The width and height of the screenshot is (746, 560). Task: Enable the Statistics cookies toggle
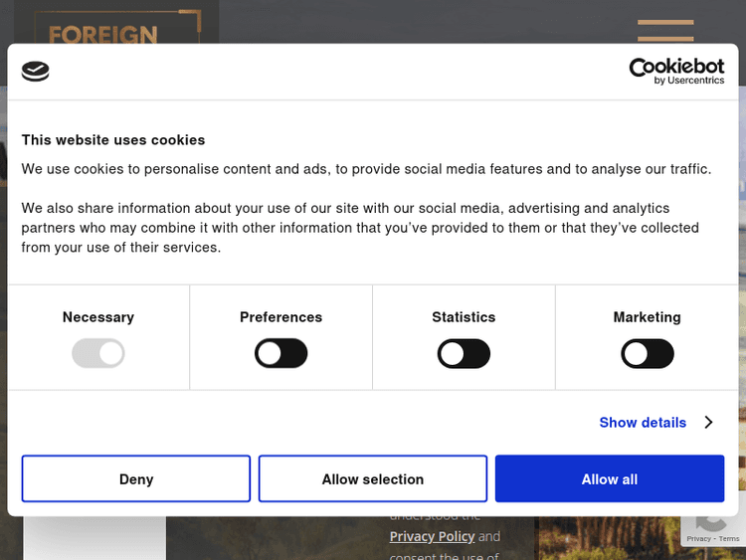coord(464,353)
